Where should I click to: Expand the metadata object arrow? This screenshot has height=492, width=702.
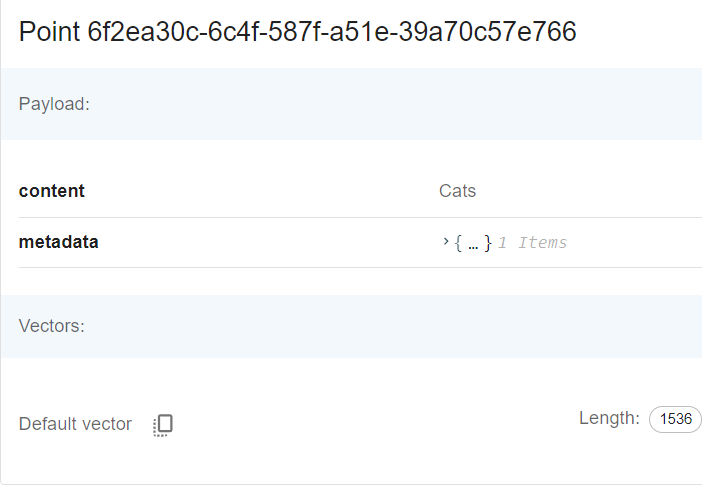coord(445,242)
